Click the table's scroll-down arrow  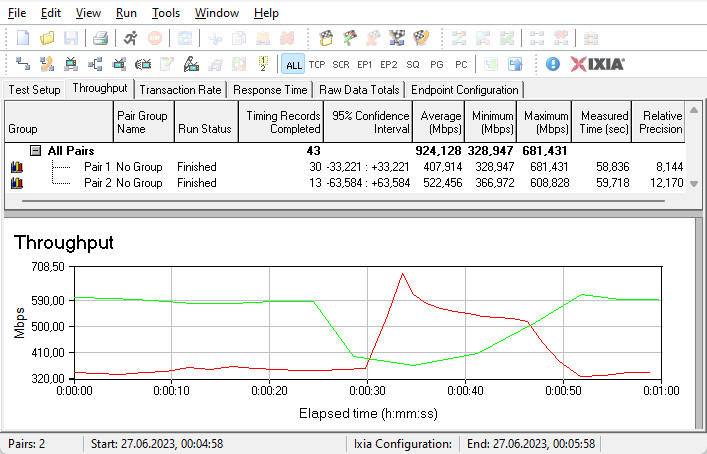(x=694, y=183)
